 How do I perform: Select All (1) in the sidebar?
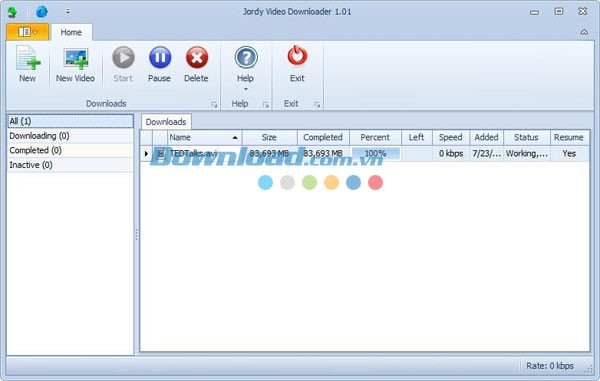(70, 121)
